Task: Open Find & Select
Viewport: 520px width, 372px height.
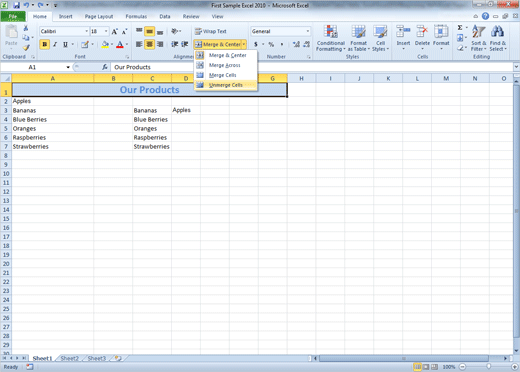Action: (x=497, y=38)
